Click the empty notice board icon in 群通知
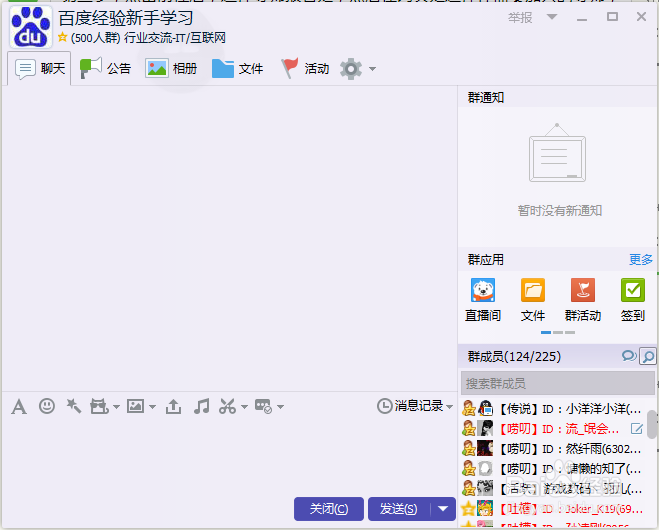The width and height of the screenshot is (659, 530). click(557, 153)
